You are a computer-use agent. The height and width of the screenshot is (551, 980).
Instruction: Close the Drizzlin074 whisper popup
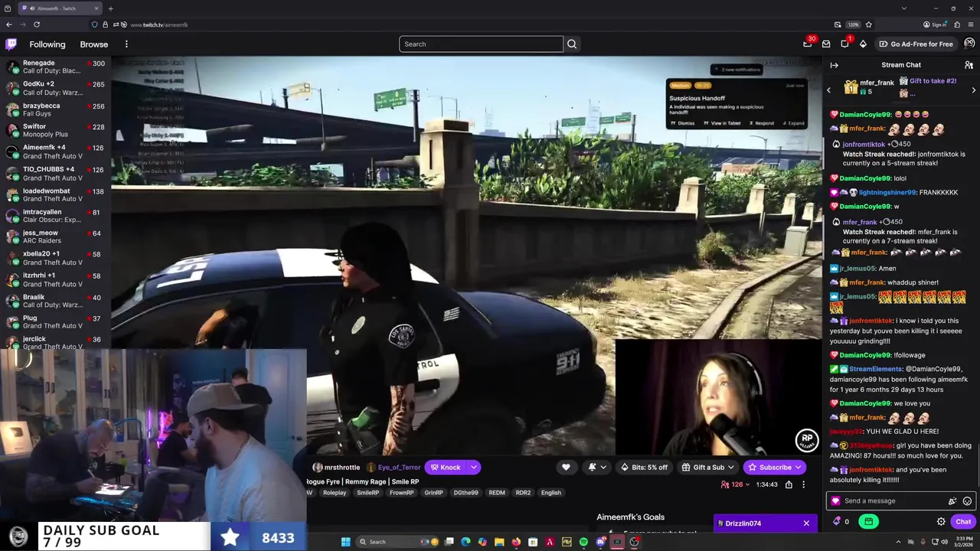tap(806, 523)
